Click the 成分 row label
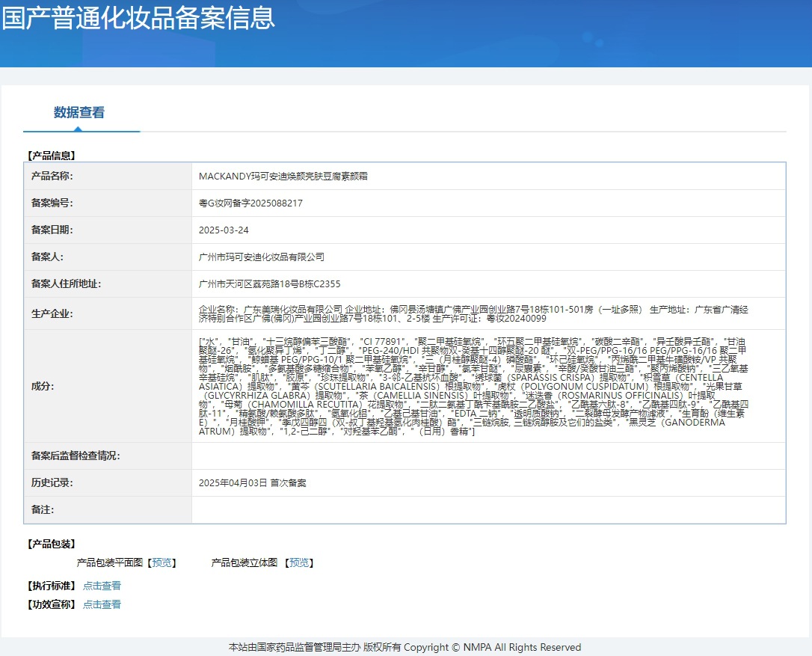Screen dimensions: 812x656 pos(43,386)
